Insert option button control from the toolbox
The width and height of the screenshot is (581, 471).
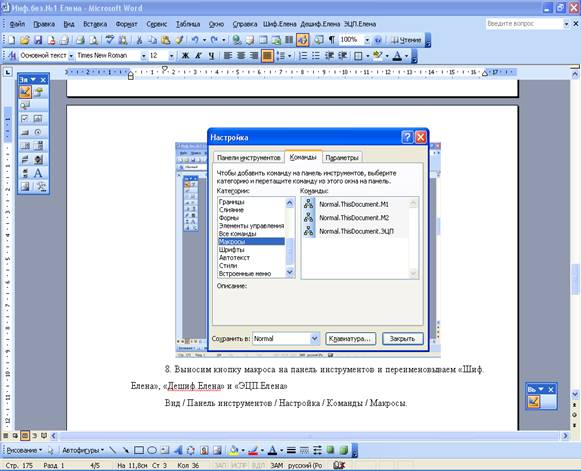38,132
